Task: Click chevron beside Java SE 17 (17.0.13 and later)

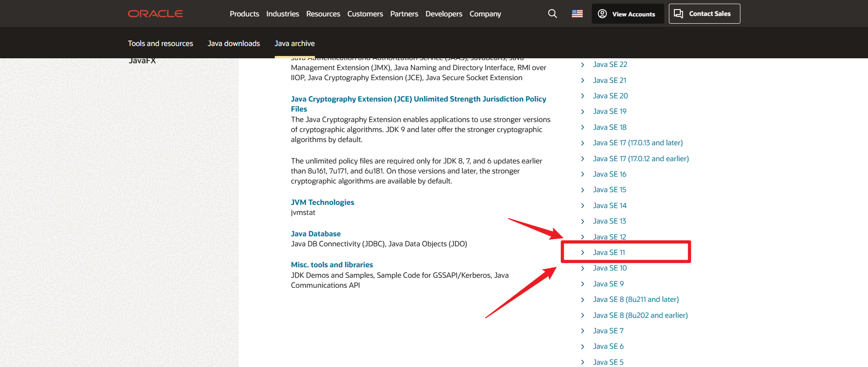Action: (582, 143)
